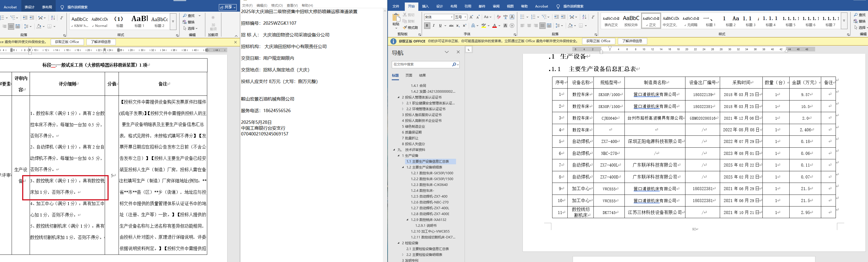
Task: Open the Navigation pane options dropdown arrow
Action: [x=447, y=52]
